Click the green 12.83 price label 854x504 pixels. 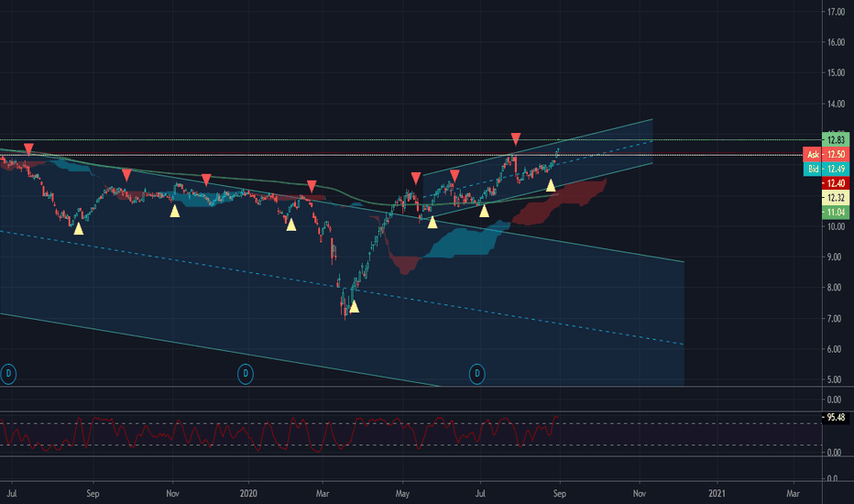click(x=836, y=140)
